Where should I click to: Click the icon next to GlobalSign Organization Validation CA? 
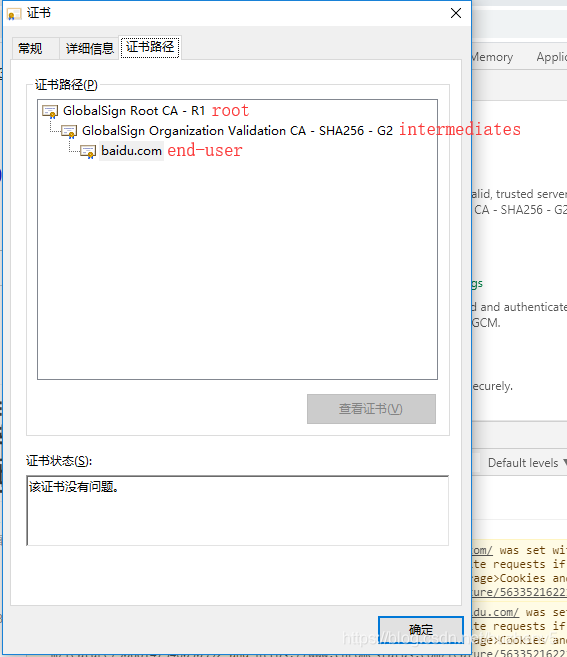coord(69,131)
